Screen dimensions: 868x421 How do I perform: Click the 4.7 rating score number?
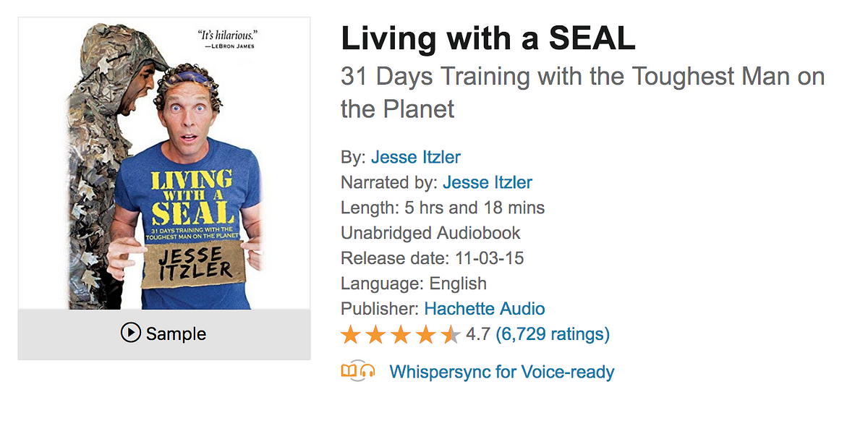478,334
